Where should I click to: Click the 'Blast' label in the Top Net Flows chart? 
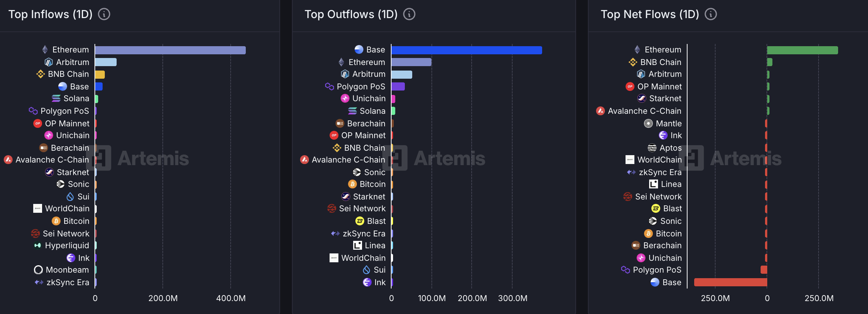coord(672,208)
